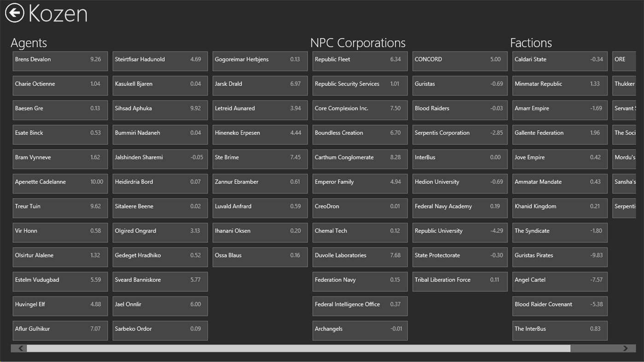Select Luvald Anfrard agent

(260, 208)
